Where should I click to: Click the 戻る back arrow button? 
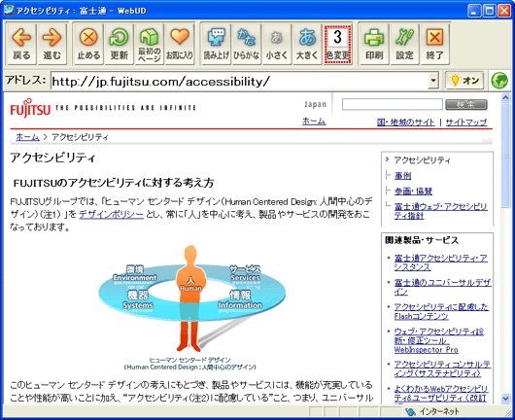pos(21,44)
